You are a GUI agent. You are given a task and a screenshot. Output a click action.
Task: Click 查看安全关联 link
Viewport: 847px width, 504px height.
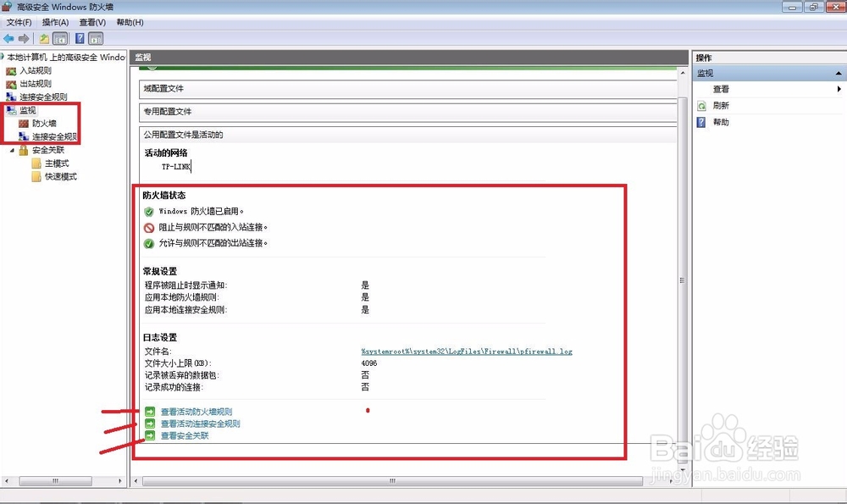(x=185, y=435)
